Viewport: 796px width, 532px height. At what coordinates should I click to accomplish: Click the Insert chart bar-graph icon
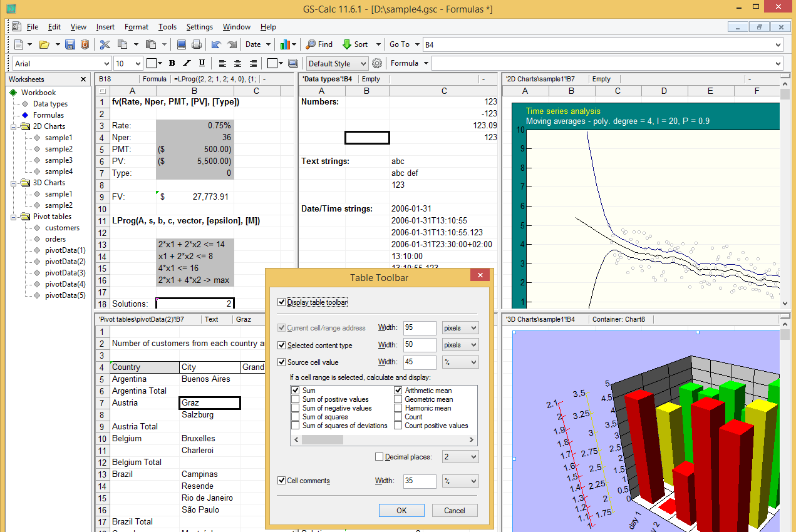point(286,44)
